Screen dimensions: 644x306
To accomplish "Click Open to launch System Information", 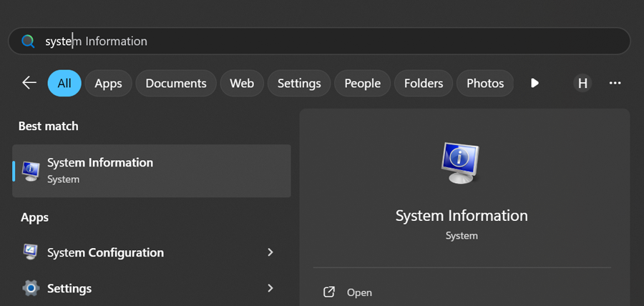I will pyautogui.click(x=359, y=292).
